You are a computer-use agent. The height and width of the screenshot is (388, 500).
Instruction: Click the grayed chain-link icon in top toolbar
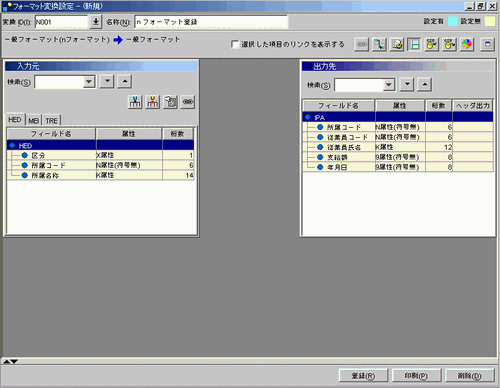[x=362, y=44]
